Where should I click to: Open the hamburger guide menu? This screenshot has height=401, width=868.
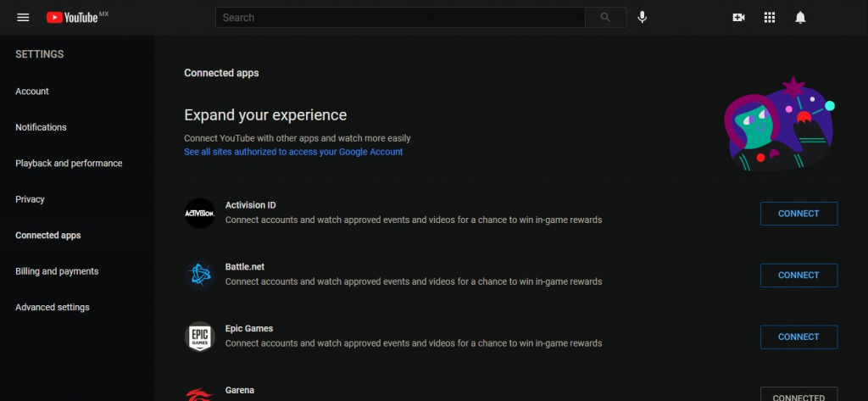tap(23, 18)
